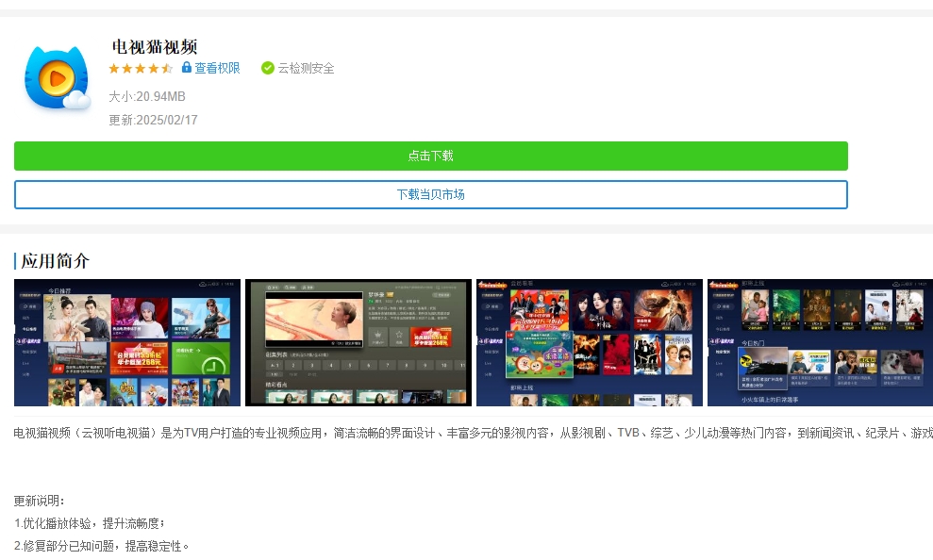
Task: Click the 下载当贝市场 button
Action: (430, 194)
